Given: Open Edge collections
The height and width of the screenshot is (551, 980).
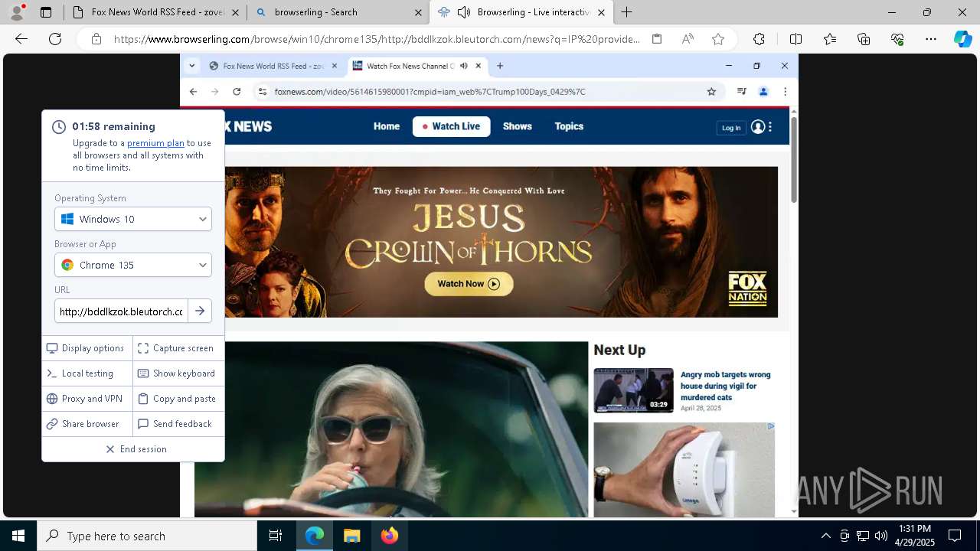Looking at the screenshot, I should [864, 39].
